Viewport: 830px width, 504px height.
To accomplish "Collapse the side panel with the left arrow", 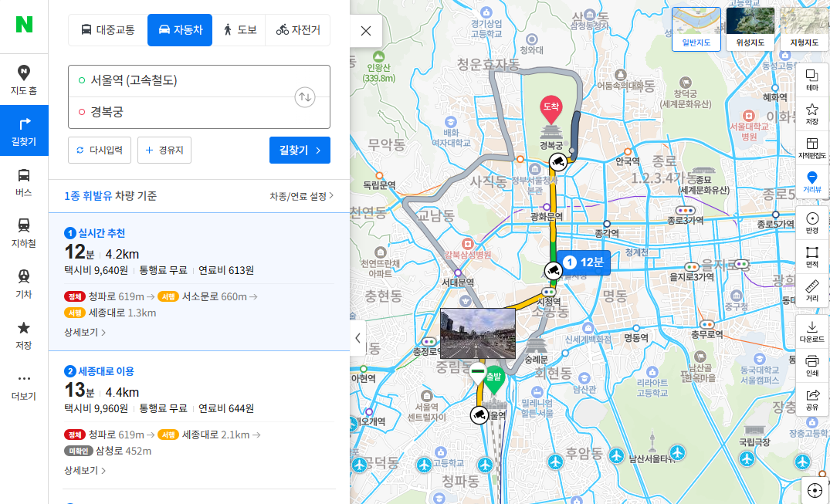I will [x=357, y=338].
